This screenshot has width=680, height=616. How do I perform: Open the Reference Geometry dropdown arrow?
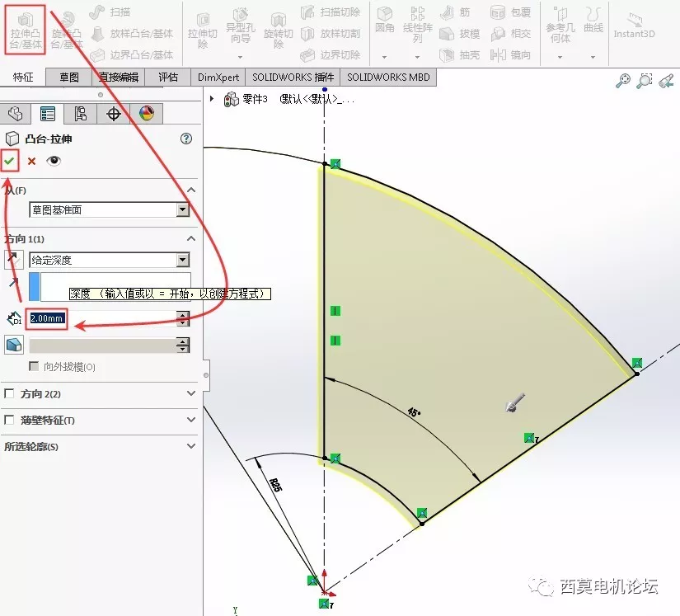click(560, 57)
